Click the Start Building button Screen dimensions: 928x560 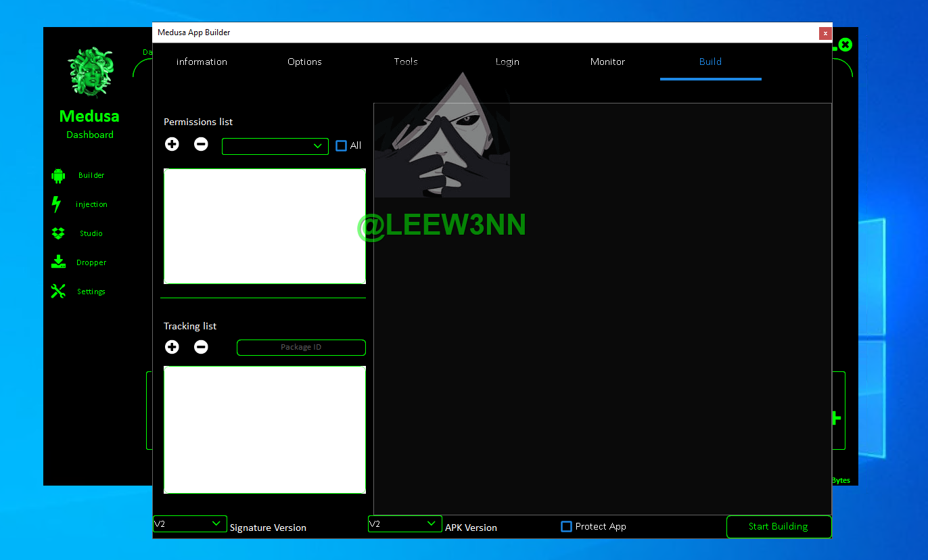778,526
